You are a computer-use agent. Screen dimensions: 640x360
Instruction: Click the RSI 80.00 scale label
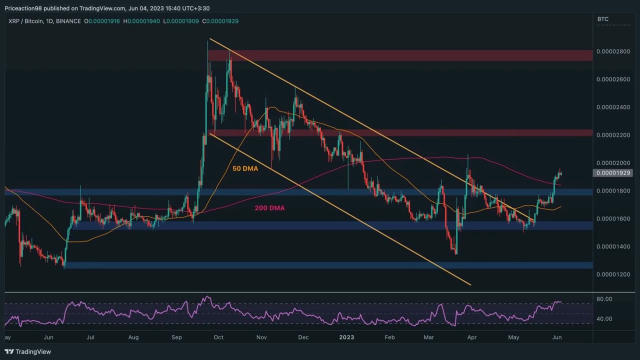click(604, 299)
